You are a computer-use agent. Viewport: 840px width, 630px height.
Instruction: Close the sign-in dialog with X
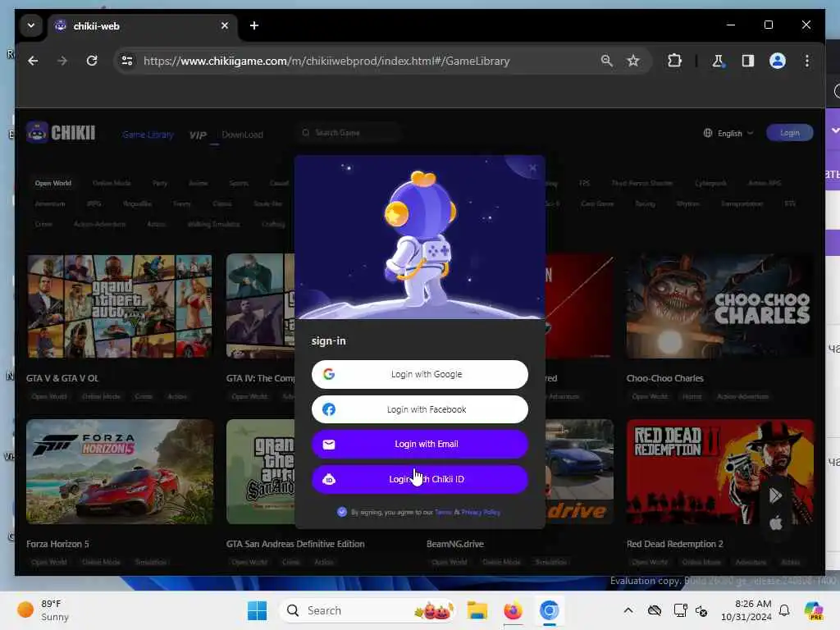pyautogui.click(x=532, y=167)
